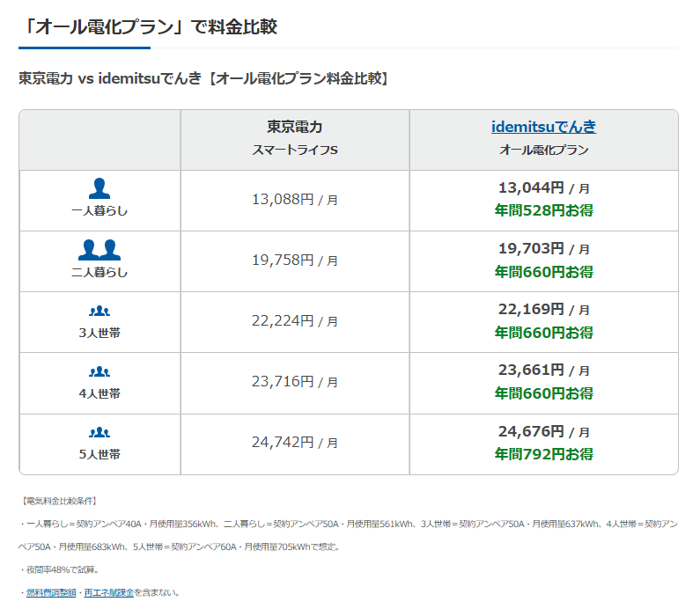
Task: Click the 年間792円お得 savings text
Action: click(544, 454)
